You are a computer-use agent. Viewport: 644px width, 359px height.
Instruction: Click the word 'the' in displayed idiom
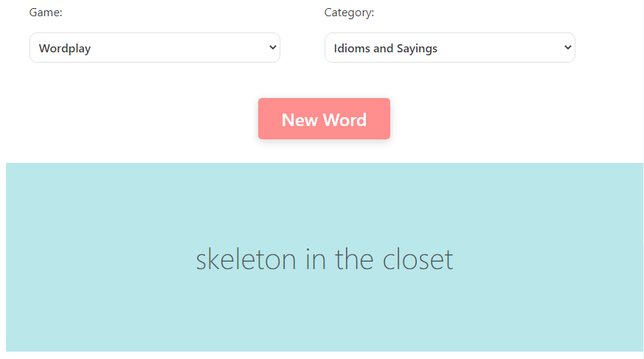354,259
